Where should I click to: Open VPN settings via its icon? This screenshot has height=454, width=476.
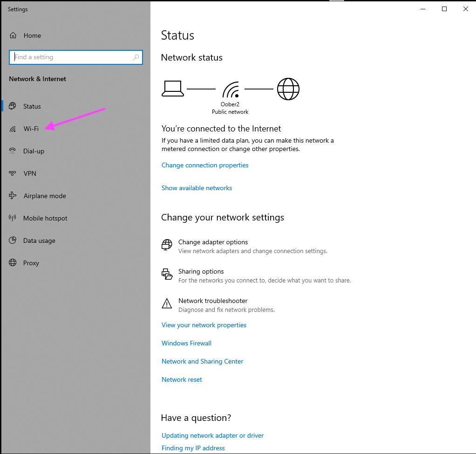click(x=13, y=173)
